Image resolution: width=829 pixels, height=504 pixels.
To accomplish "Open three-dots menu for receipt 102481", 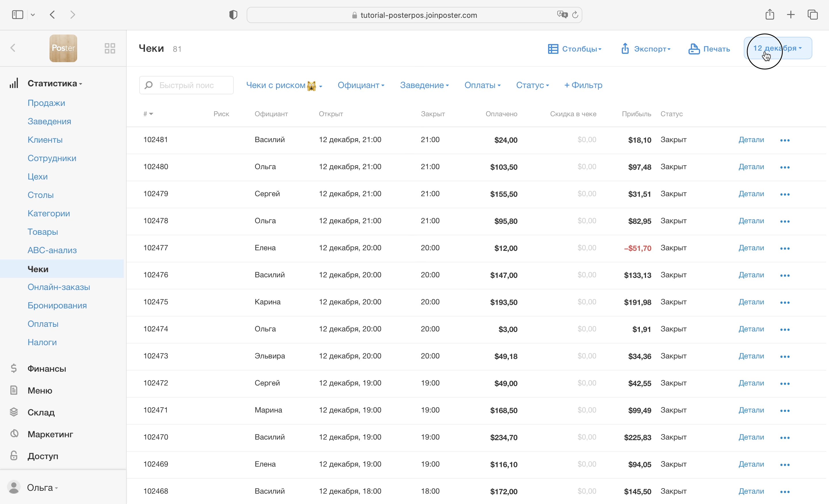I will pos(785,140).
